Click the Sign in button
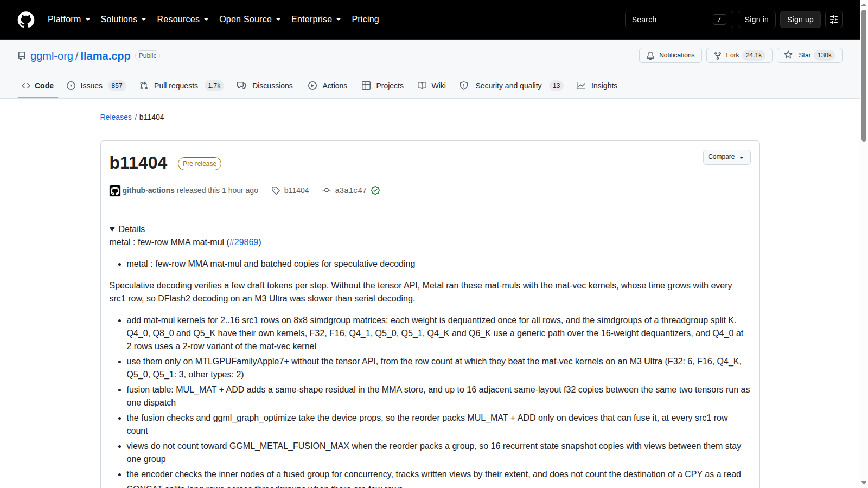Screen dimensions: 868x488 (x=756, y=20)
